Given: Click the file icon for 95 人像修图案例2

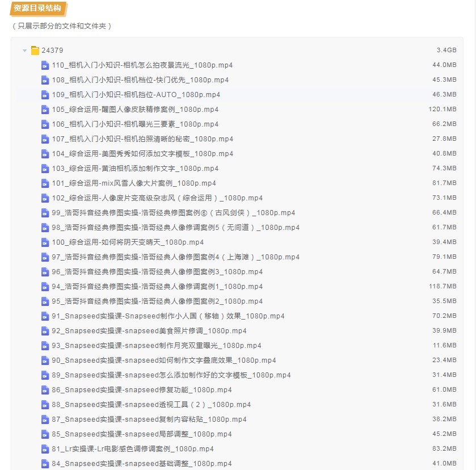Looking at the screenshot, I should click(x=45, y=301).
